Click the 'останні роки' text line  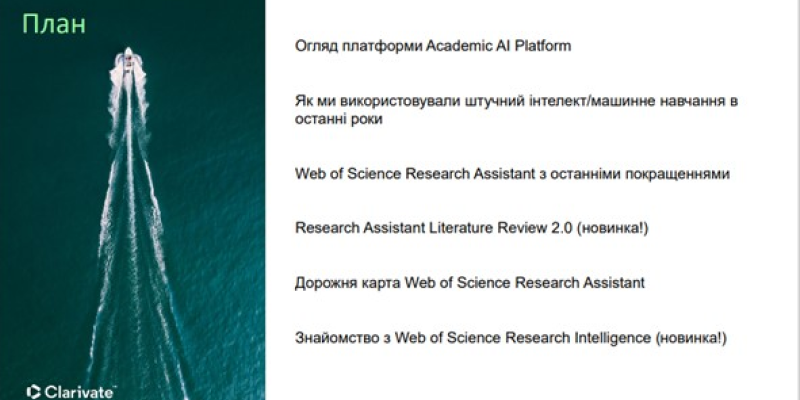tap(339, 119)
